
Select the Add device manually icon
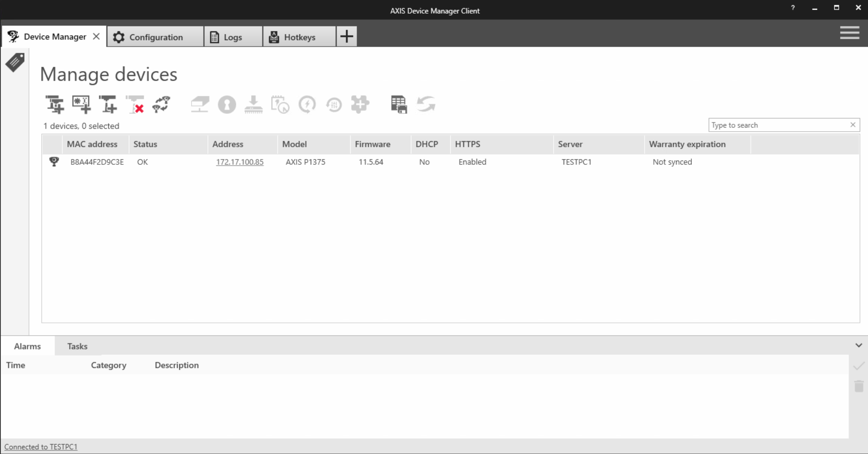click(108, 104)
